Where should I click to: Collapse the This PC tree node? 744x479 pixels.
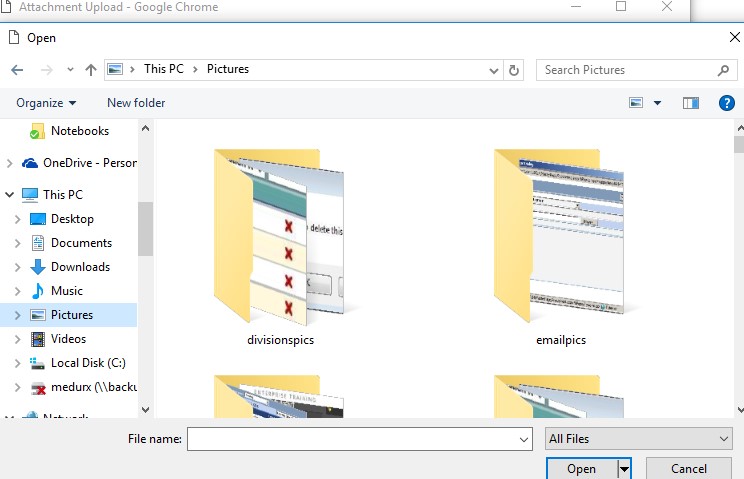(x=10, y=195)
